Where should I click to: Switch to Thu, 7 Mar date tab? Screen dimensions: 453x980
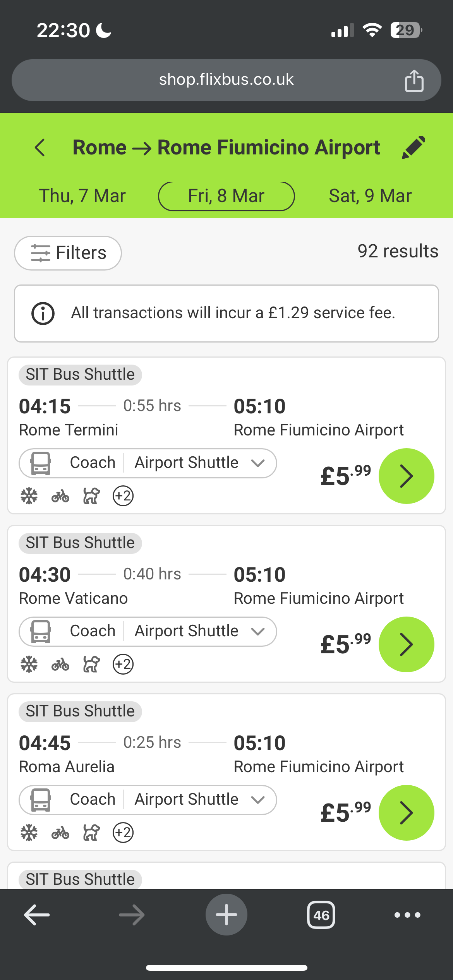82,196
